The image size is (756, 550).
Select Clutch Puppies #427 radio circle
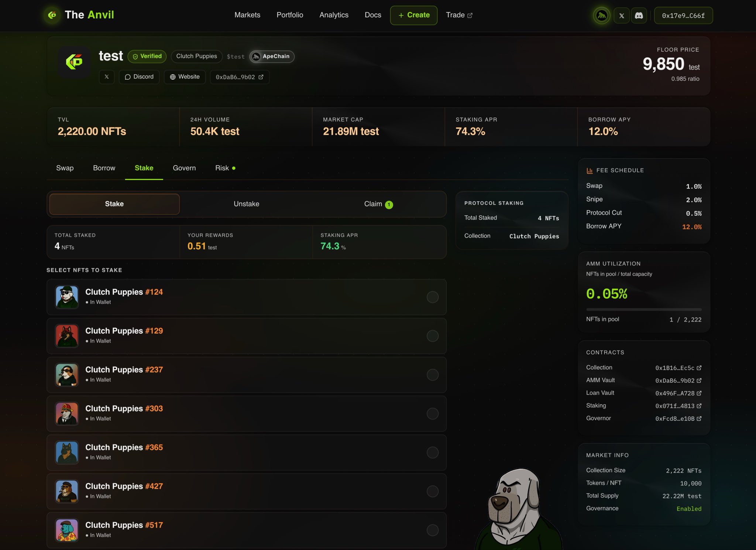coord(432,491)
